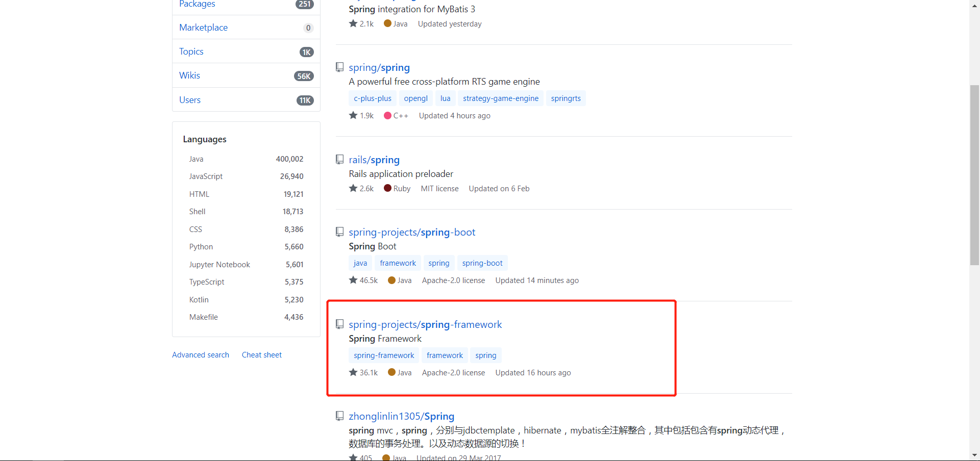
Task: Select the spring-boot topic tag
Action: click(482, 263)
